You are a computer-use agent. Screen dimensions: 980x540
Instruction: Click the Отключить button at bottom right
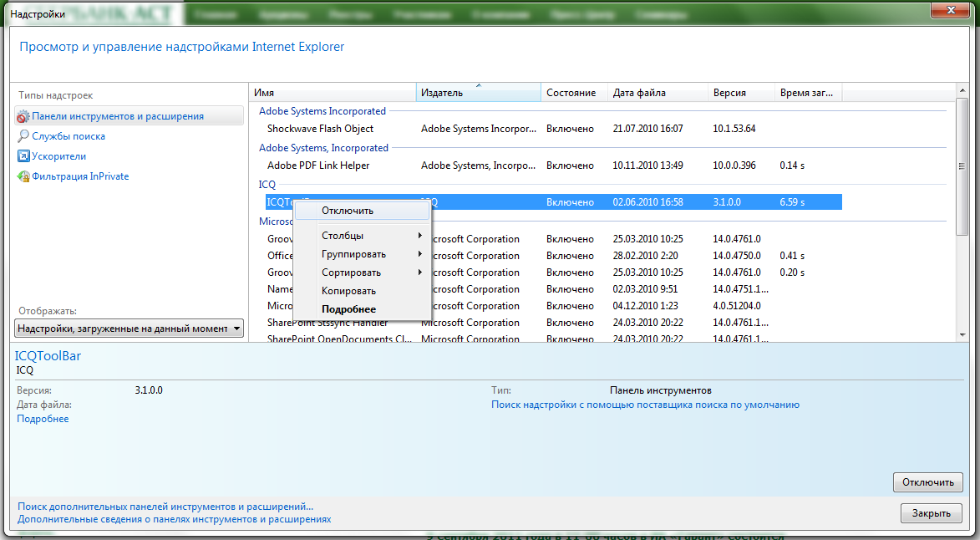(x=927, y=481)
